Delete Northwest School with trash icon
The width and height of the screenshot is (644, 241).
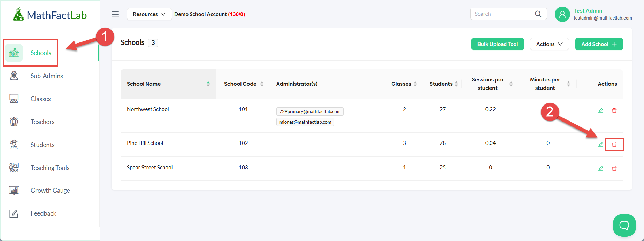tap(614, 111)
